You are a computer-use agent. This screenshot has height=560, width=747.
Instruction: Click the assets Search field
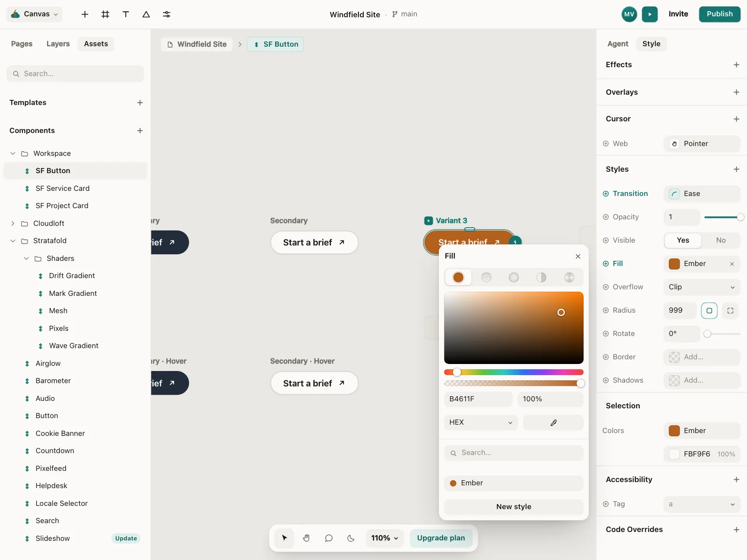(75, 74)
